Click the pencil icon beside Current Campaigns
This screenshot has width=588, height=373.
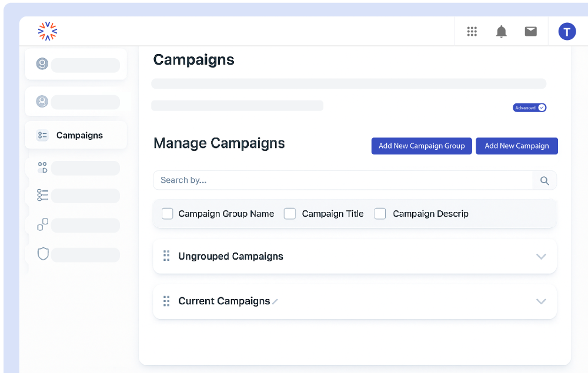click(275, 302)
